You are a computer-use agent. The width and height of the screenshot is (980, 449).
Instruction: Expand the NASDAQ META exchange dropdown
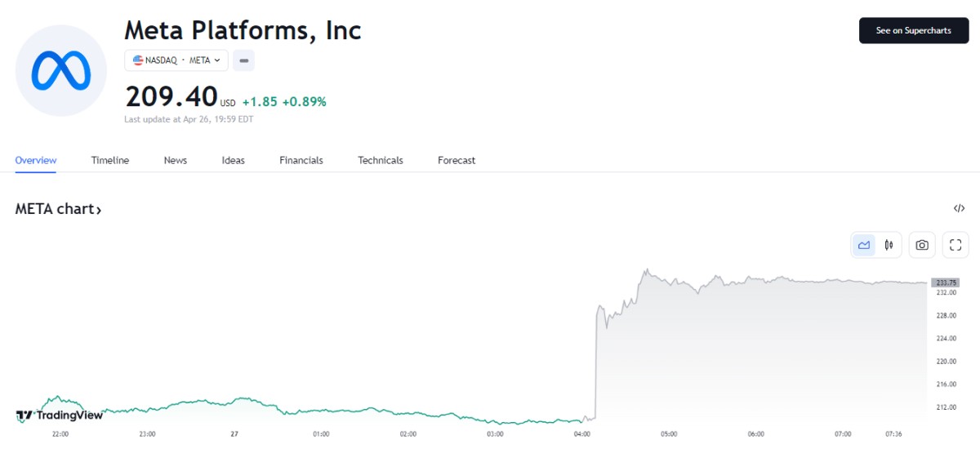point(176,60)
